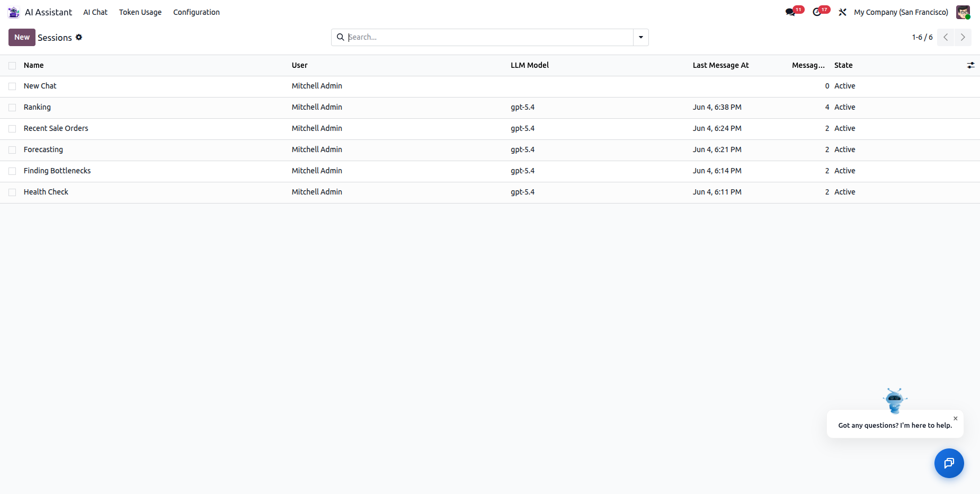Sort by User column header
Image resolution: width=980 pixels, height=494 pixels.
300,65
